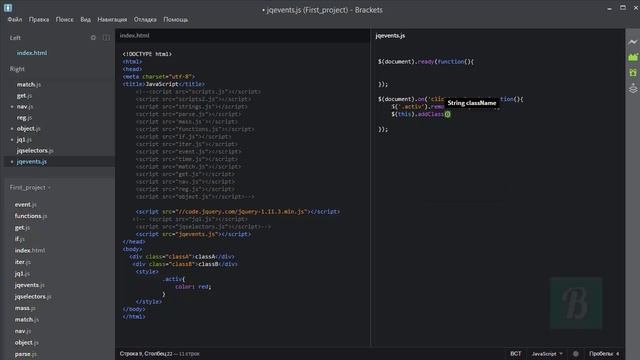Open the Отладка menu
The width and height of the screenshot is (640, 360).
click(x=145, y=20)
